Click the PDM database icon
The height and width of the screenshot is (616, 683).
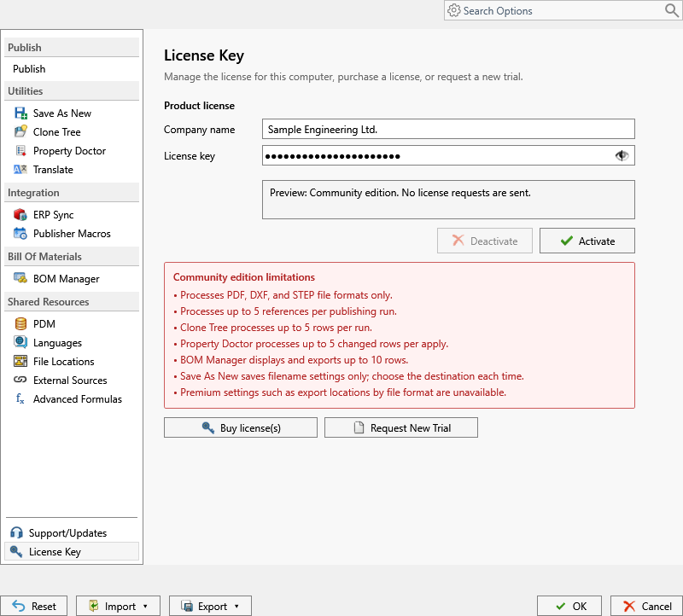click(20, 323)
